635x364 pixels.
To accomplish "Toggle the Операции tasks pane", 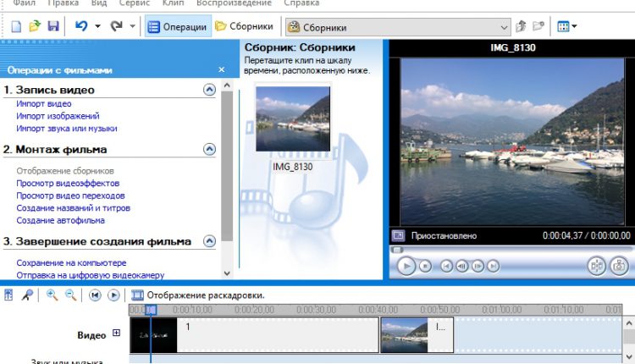I will point(178,27).
